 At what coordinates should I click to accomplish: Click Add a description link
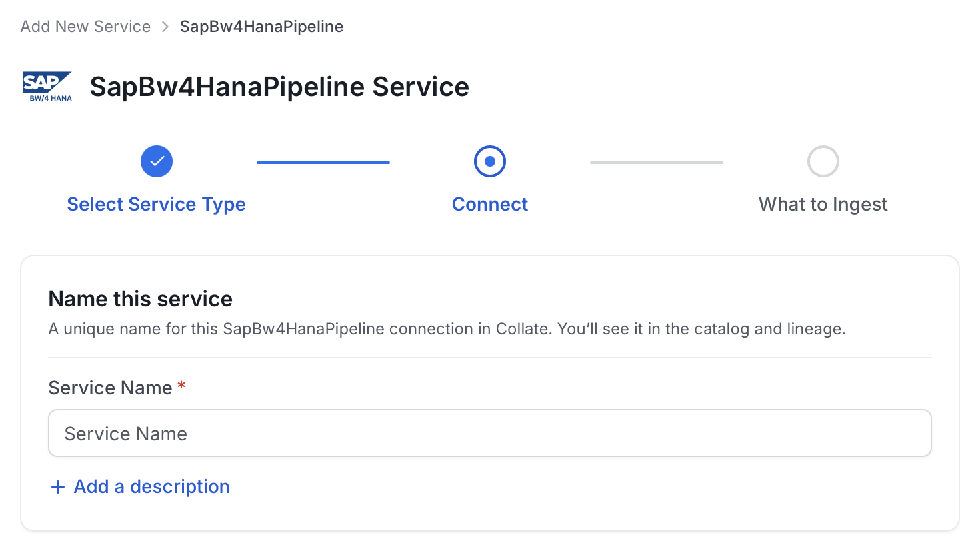151,487
